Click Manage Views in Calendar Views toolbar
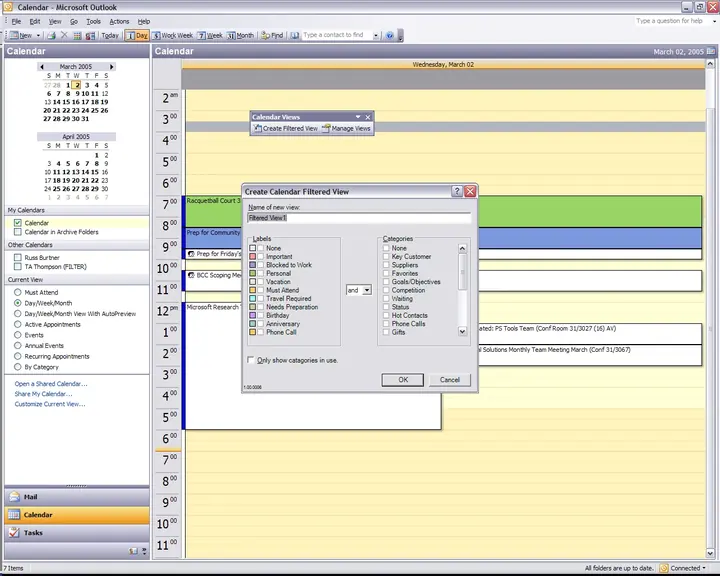The height and width of the screenshot is (576, 720). coord(346,129)
